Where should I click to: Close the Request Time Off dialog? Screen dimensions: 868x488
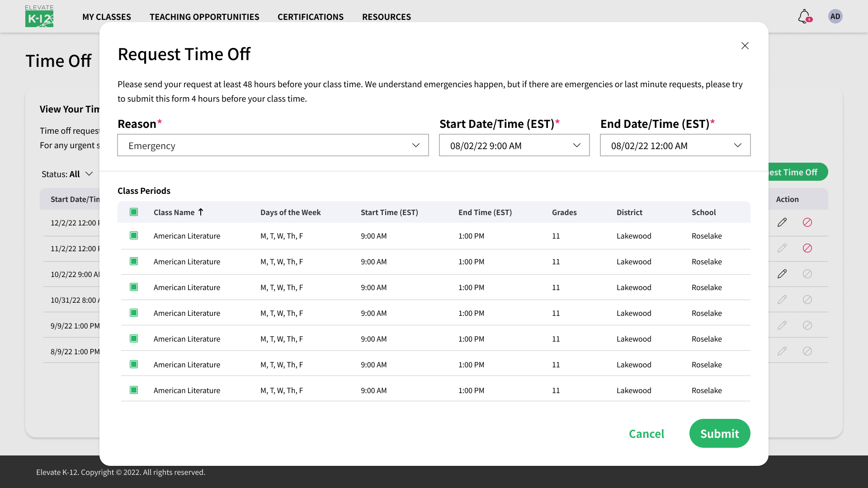pos(745,46)
